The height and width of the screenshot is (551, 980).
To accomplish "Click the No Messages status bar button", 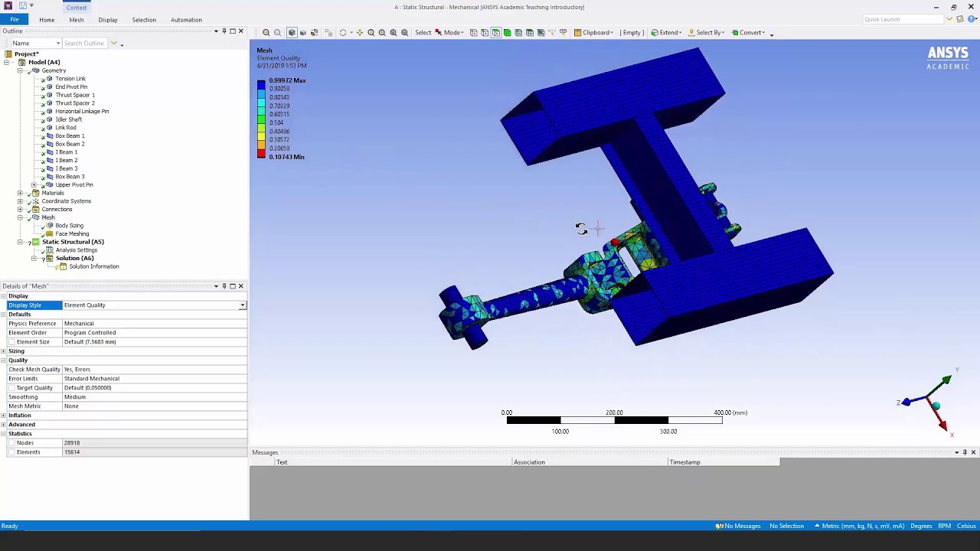I will 738,527.
